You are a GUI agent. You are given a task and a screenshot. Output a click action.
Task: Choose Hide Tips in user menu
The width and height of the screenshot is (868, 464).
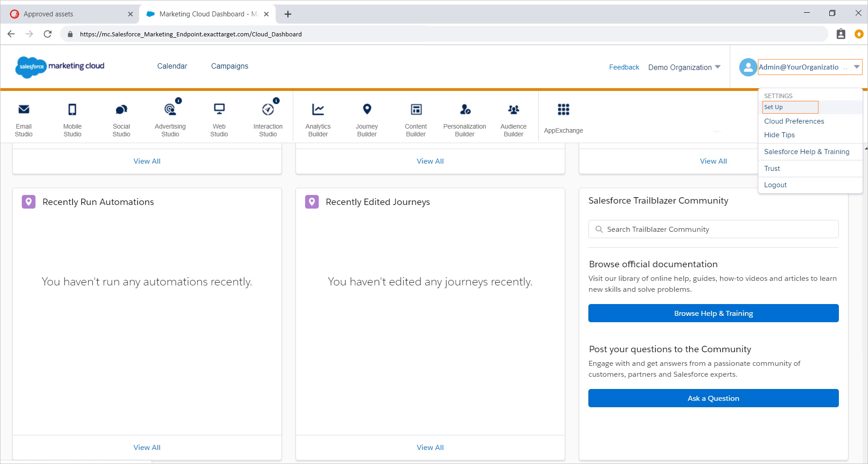click(x=779, y=135)
